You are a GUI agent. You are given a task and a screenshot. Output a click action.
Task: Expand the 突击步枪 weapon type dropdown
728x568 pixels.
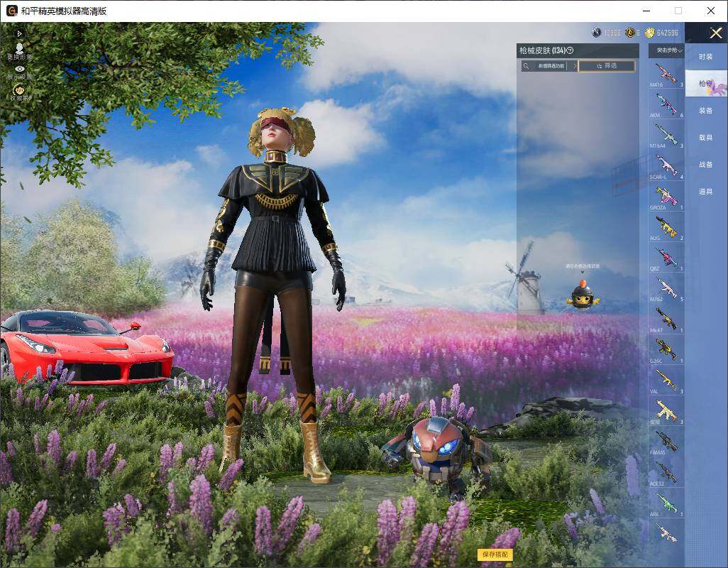click(x=666, y=50)
